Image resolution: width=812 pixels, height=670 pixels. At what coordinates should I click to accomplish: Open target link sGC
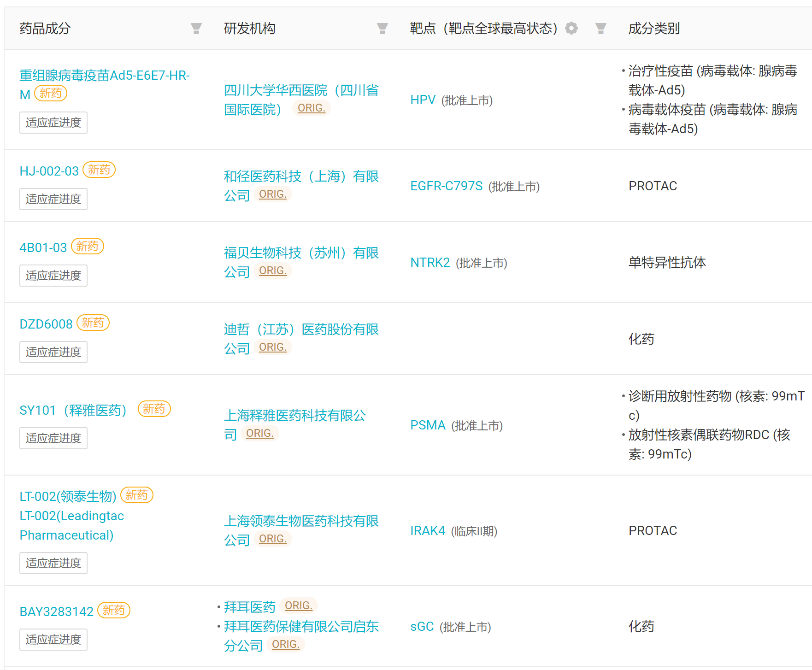[x=422, y=626]
